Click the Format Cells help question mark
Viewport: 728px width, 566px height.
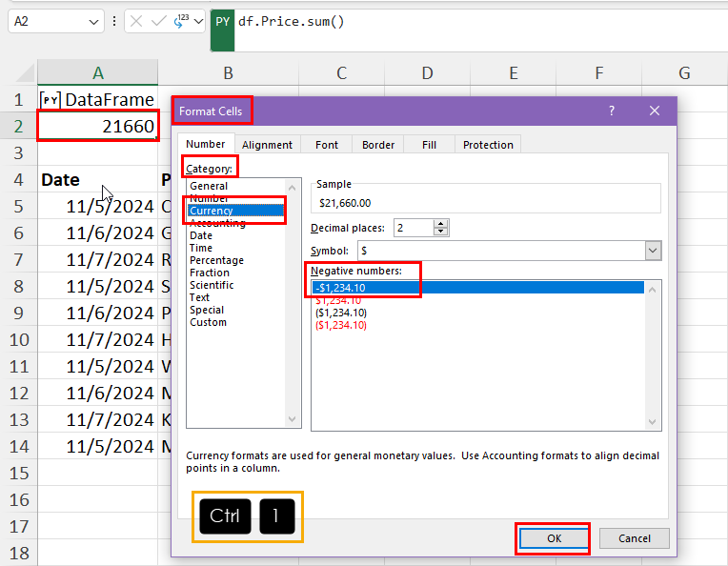612,111
